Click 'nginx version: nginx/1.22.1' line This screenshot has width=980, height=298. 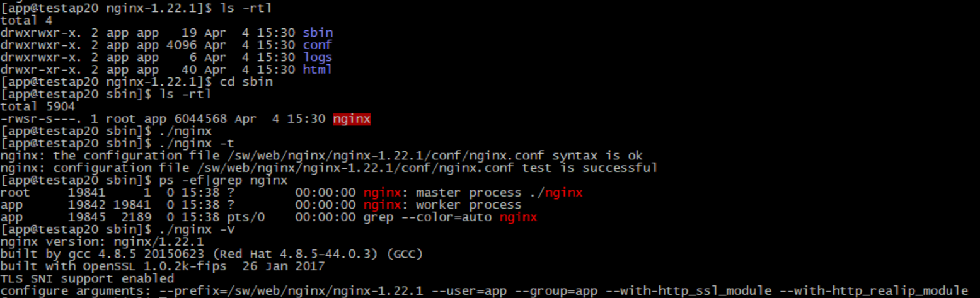[102, 242]
